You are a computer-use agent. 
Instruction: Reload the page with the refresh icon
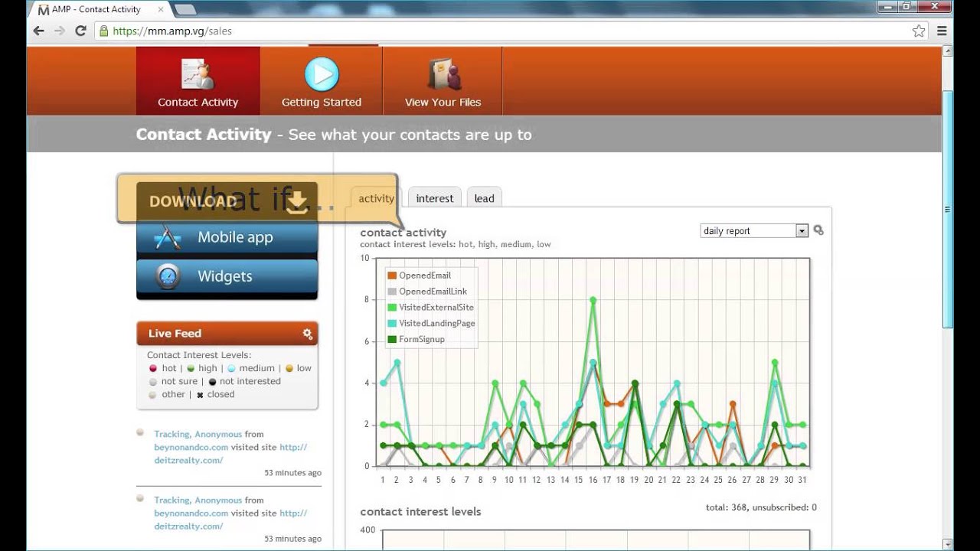point(80,31)
